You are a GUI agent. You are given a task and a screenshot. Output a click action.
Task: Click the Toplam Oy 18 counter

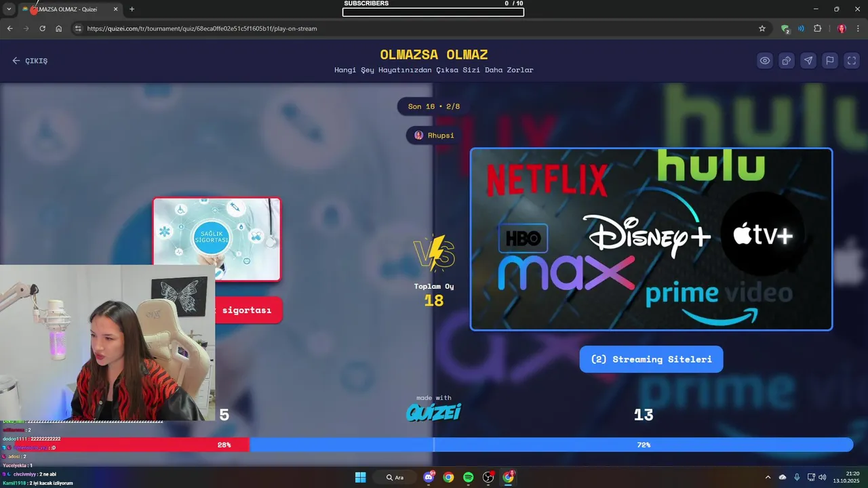434,295
